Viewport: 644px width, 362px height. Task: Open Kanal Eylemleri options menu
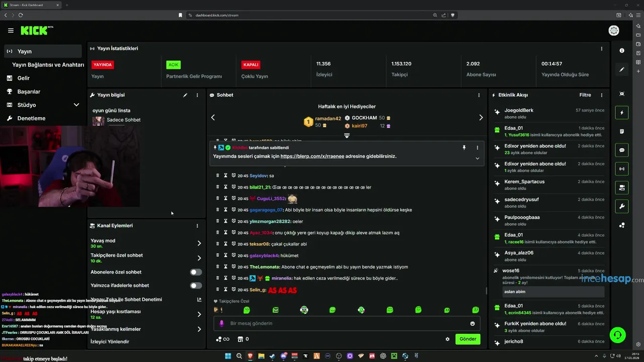tap(197, 226)
